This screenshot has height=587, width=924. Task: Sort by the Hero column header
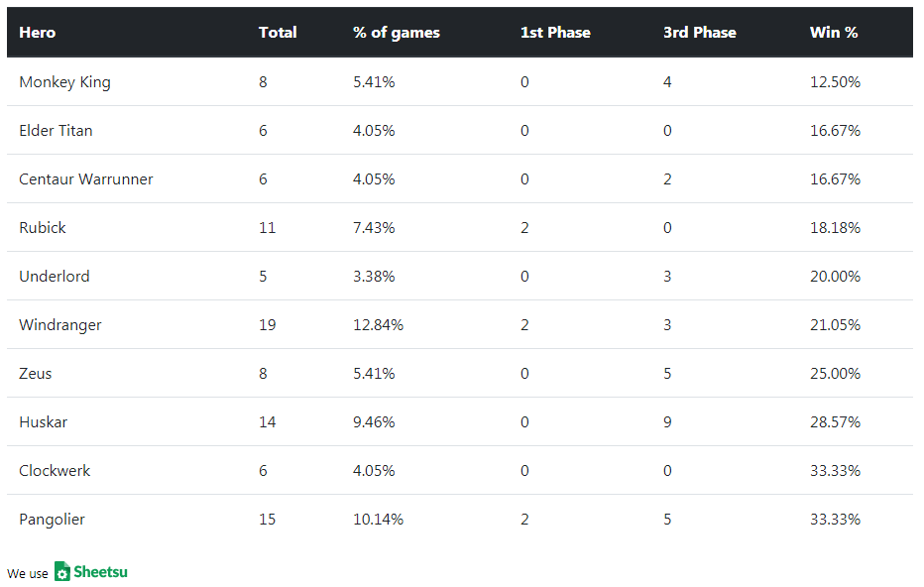(38, 33)
